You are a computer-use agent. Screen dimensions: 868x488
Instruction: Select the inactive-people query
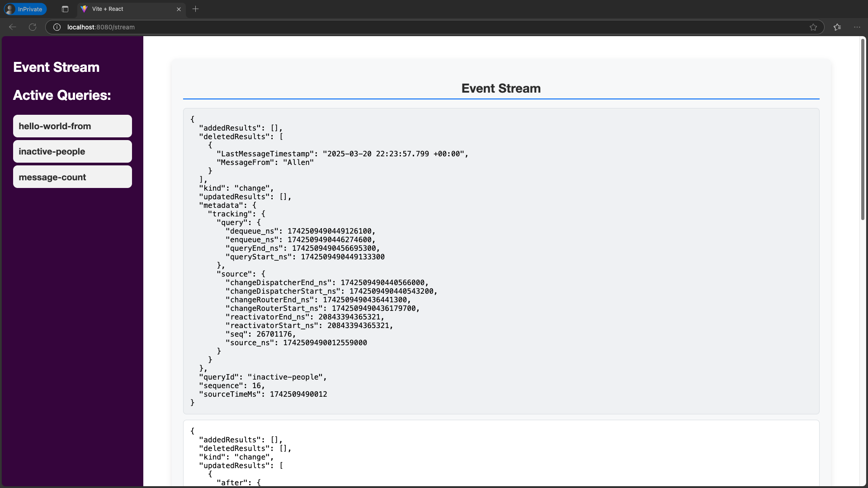point(72,151)
